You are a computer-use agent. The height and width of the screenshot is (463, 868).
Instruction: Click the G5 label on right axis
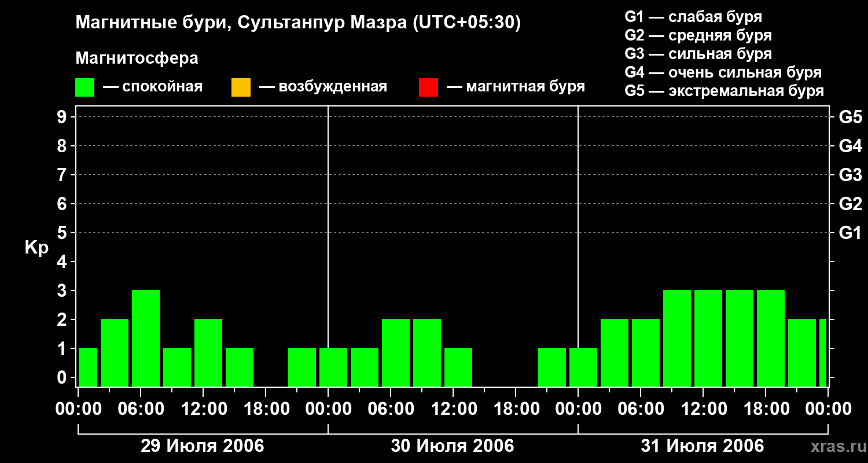[850, 117]
